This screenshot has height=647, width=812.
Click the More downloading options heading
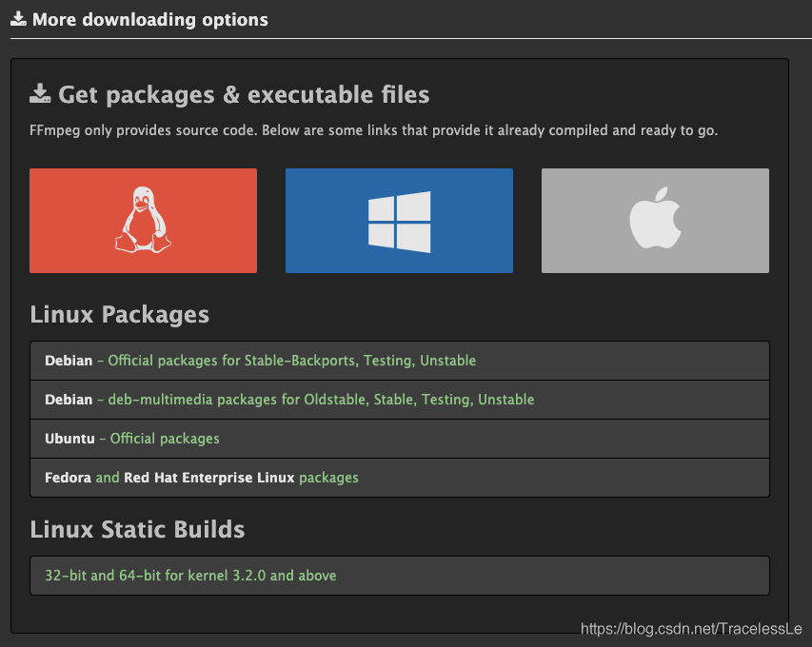tap(150, 20)
